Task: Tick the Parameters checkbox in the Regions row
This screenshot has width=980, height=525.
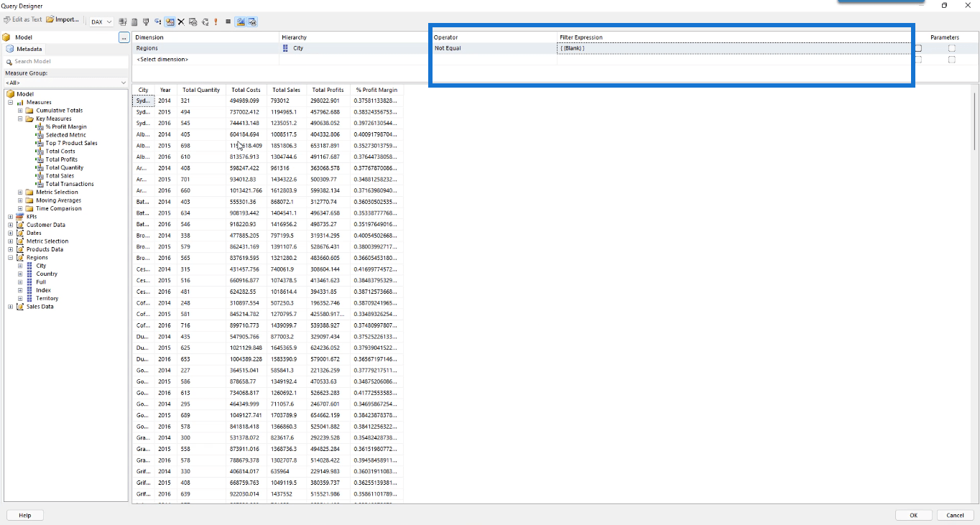Action: (952, 48)
